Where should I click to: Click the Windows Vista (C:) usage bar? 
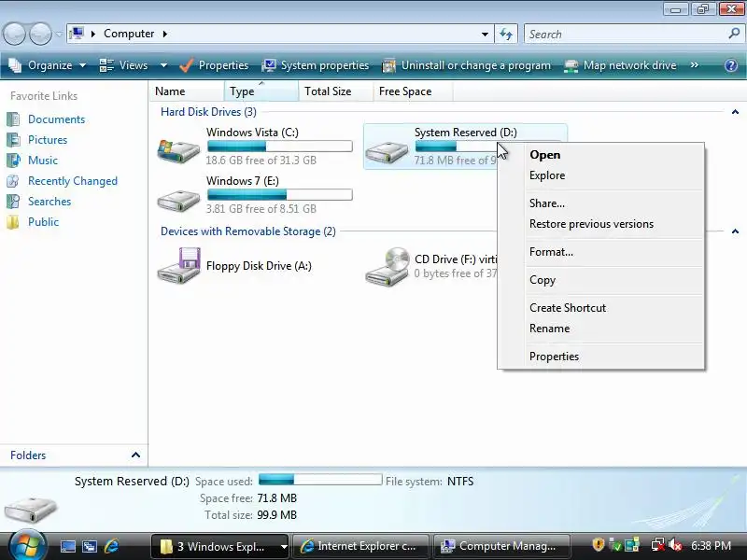(280, 147)
